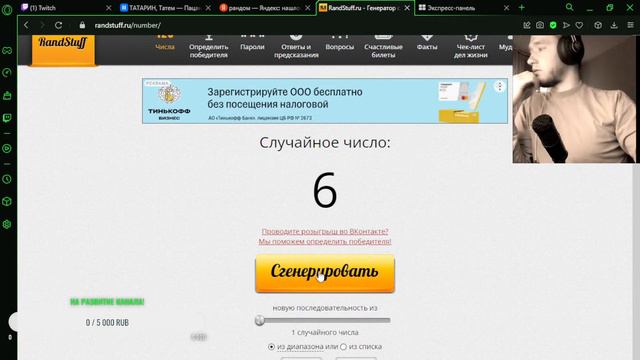Image resolution: width=640 pixels, height=360 pixels.
Task: Open the sidebar extensions cube icon
Action: [7, 202]
